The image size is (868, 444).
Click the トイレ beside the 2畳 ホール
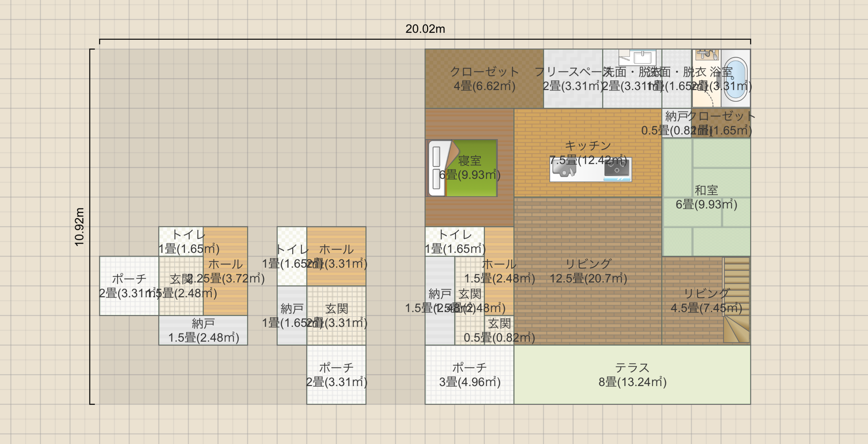[x=292, y=256]
